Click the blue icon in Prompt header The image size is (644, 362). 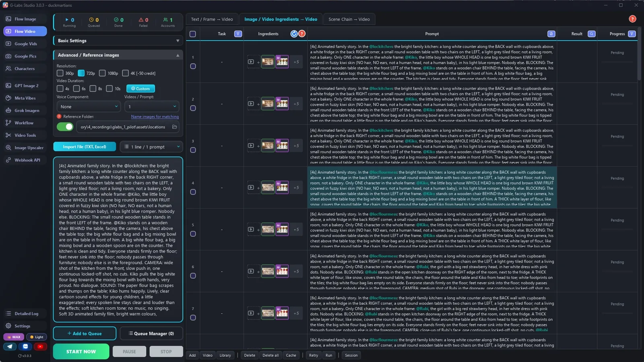pyautogui.click(x=551, y=34)
